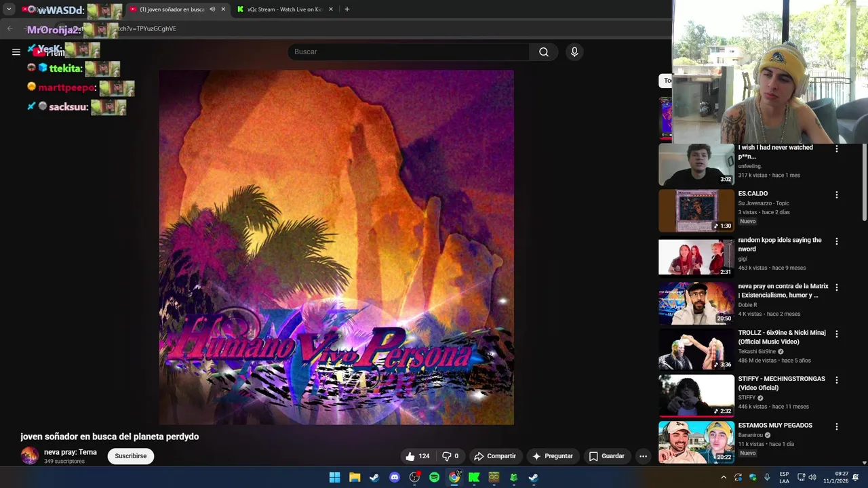Open File Explorer from the taskbar
Screen dimensions: 868x488
click(x=355, y=477)
